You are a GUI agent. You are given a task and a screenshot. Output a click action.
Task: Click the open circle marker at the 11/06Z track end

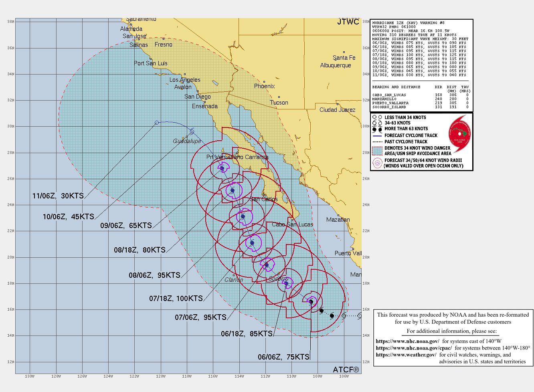pyautogui.click(x=157, y=122)
